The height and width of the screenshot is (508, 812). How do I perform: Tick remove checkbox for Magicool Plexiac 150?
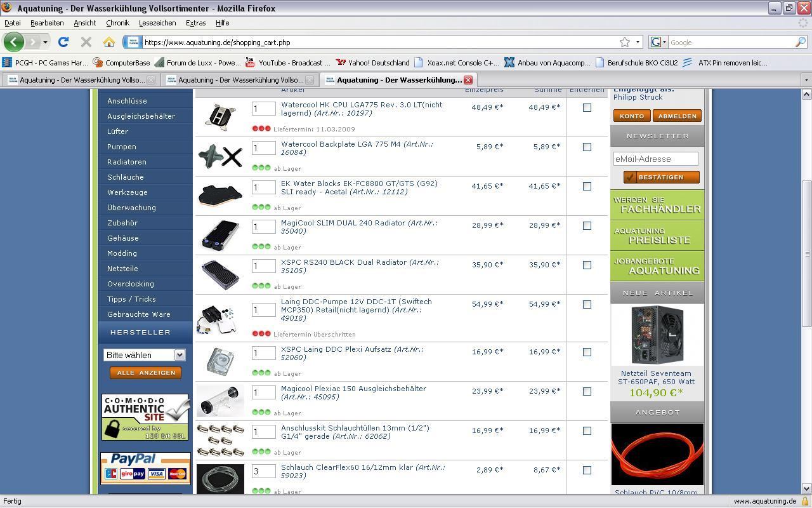tap(587, 391)
